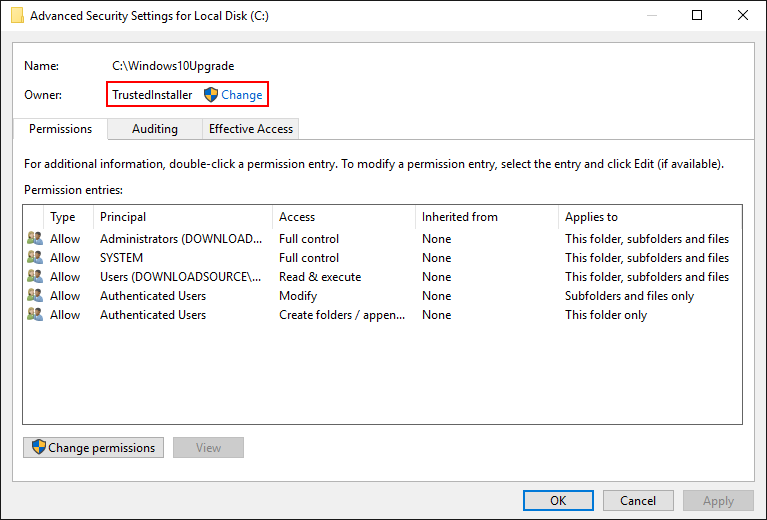Select the Administrators (DOWNLOAD... principal entry
The width and height of the screenshot is (767, 520).
tap(181, 239)
